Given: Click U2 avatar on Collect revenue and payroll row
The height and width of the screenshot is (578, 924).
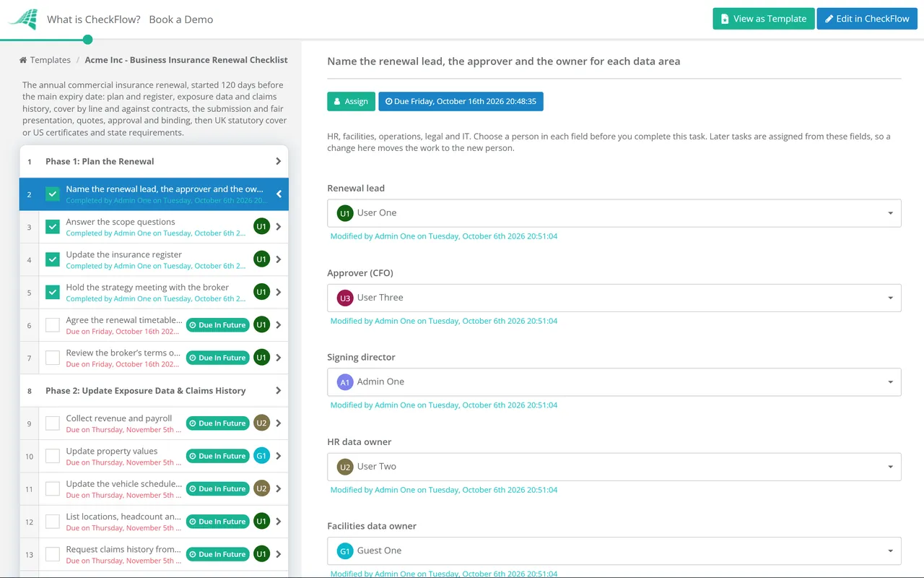Looking at the screenshot, I should (261, 423).
